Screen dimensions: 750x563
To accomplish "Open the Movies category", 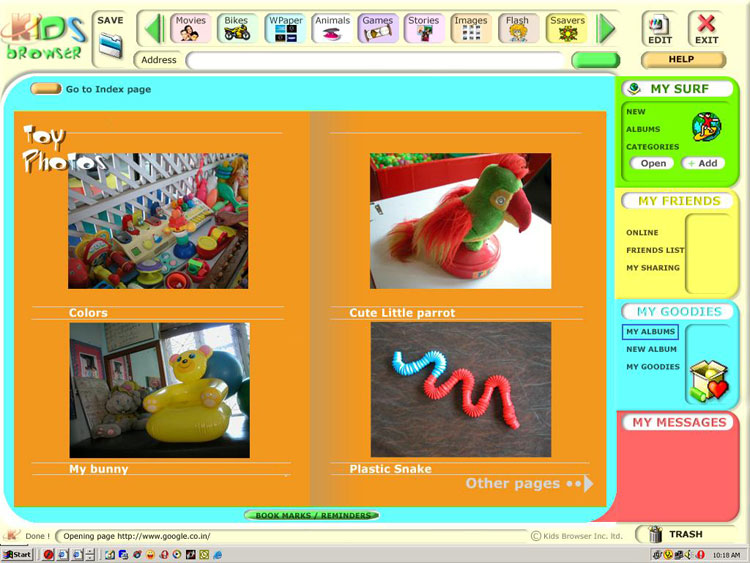I will [190, 28].
